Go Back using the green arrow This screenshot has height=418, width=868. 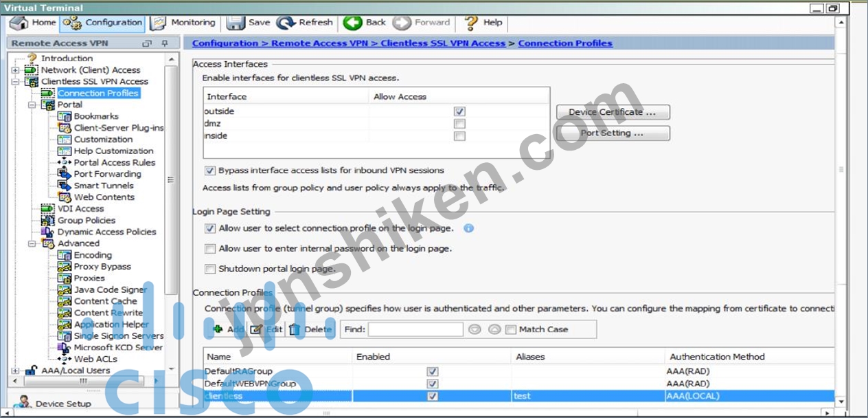(x=353, y=23)
